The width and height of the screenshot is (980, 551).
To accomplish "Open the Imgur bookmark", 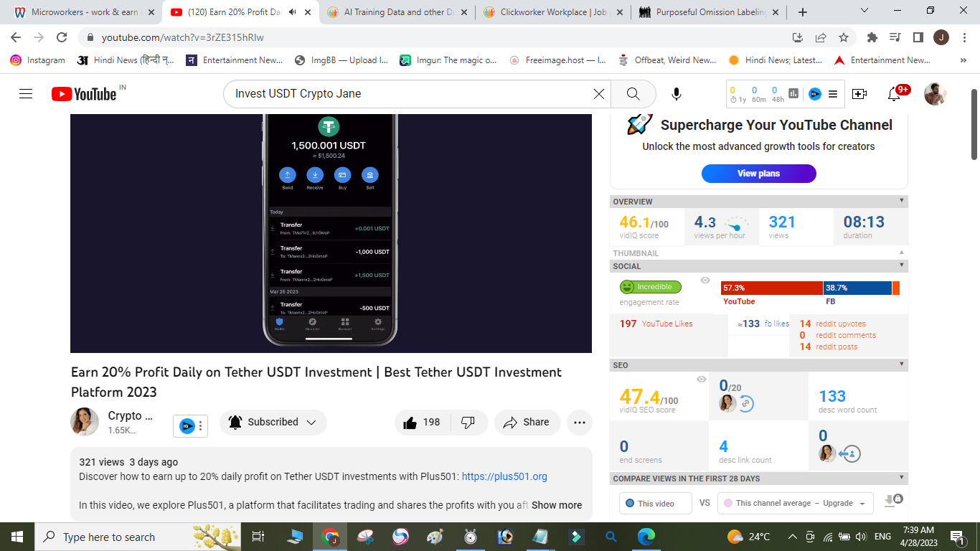I will click(448, 60).
